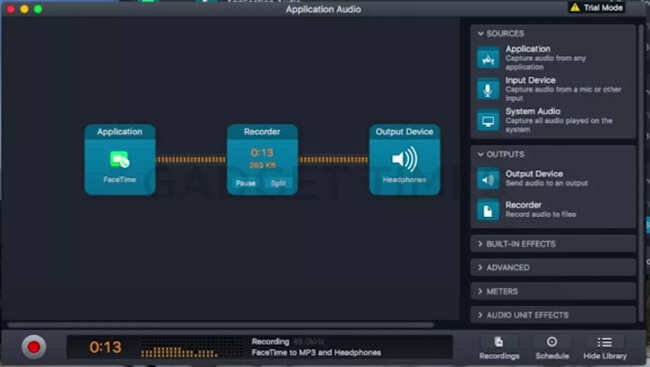Pause the Recorder block
The height and width of the screenshot is (367, 650).
(x=245, y=183)
